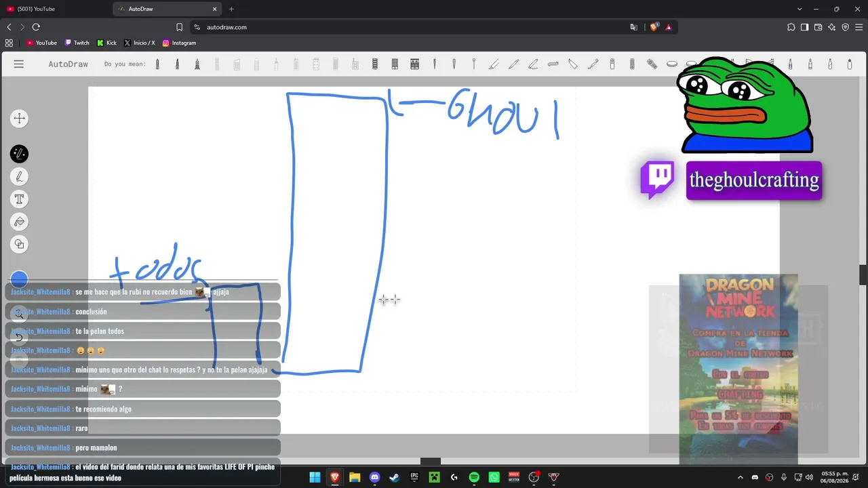The width and height of the screenshot is (868, 488).
Task: Open Voicemeeter from the taskbar
Action: click(x=513, y=477)
